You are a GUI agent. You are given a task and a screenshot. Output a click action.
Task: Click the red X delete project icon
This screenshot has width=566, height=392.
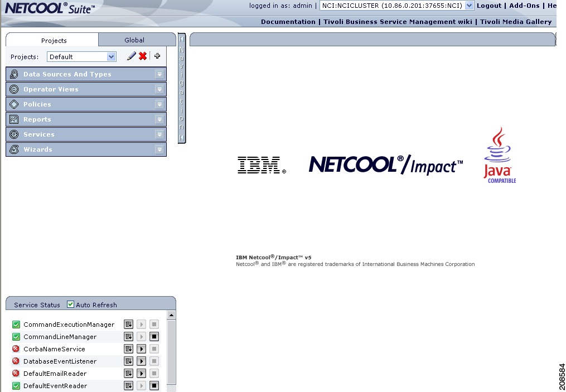(x=143, y=56)
